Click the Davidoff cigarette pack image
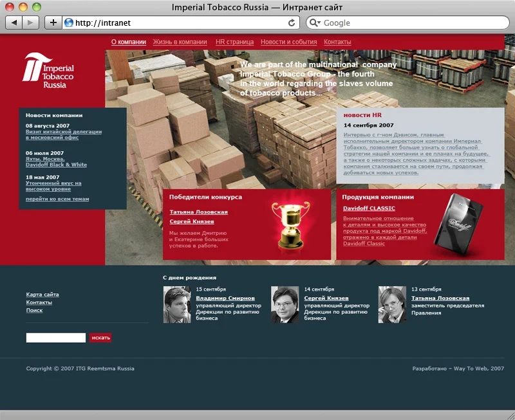The width and height of the screenshot is (515, 420). (x=458, y=224)
